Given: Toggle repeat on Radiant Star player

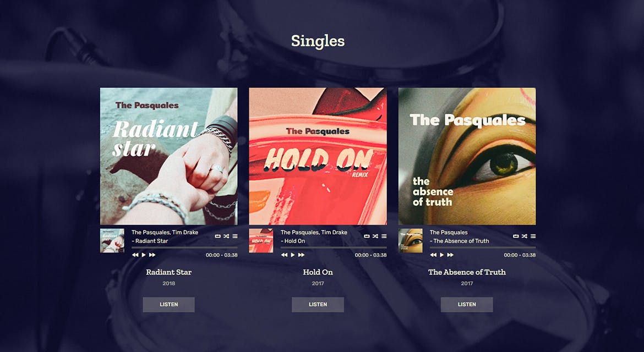Looking at the screenshot, I should 217,237.
